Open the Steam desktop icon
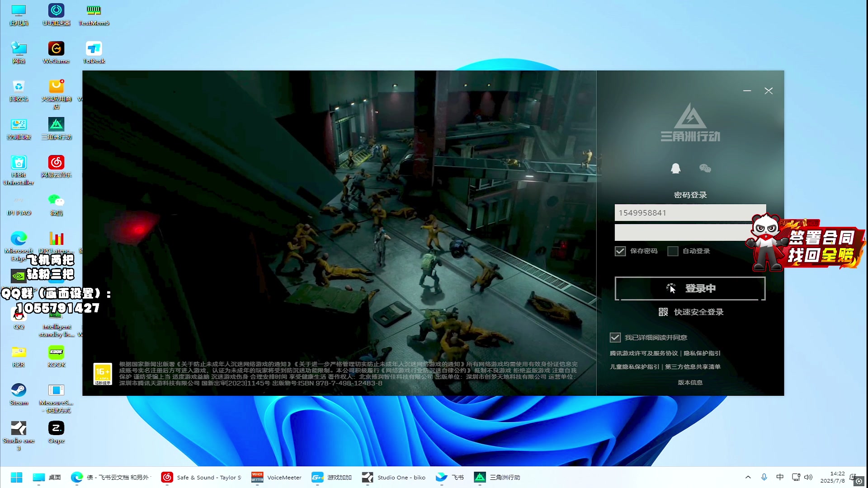868x488 pixels. pos(19,394)
